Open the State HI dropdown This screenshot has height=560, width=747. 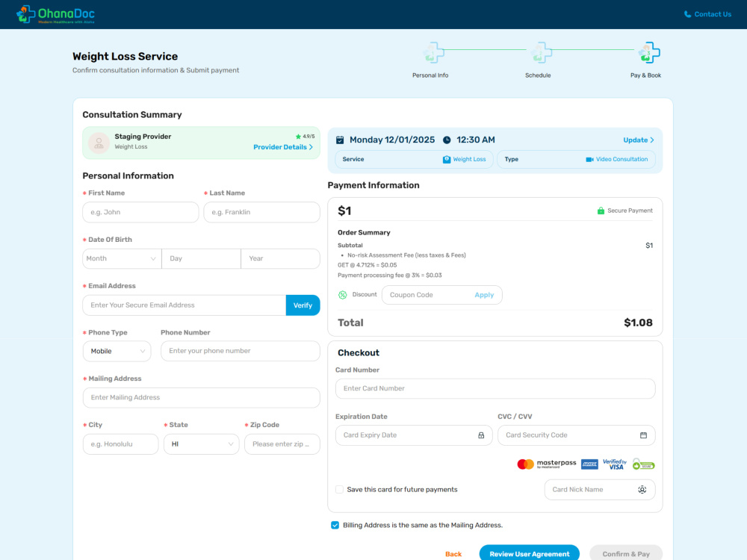tap(202, 444)
